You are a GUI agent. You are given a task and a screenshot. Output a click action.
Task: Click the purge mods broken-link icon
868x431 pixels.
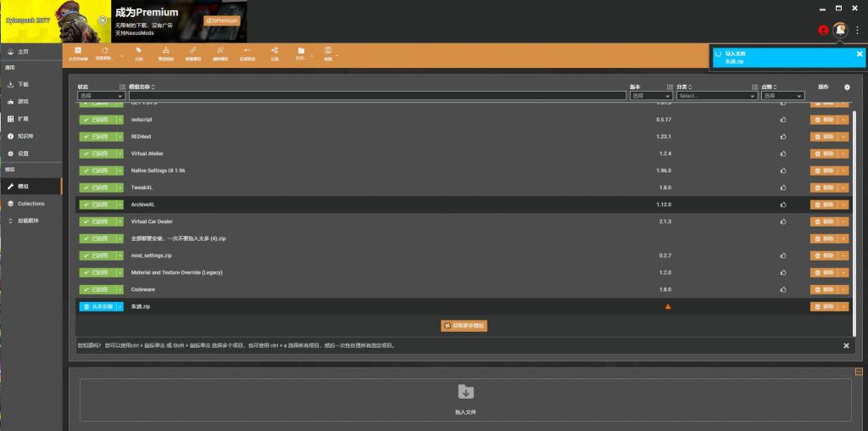(x=220, y=50)
